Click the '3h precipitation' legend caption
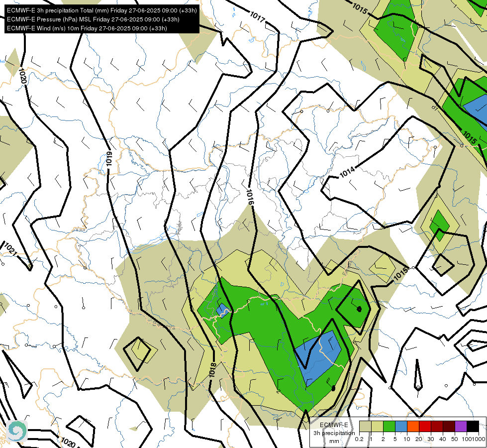The image size is (487, 448). pyautogui.click(x=334, y=433)
